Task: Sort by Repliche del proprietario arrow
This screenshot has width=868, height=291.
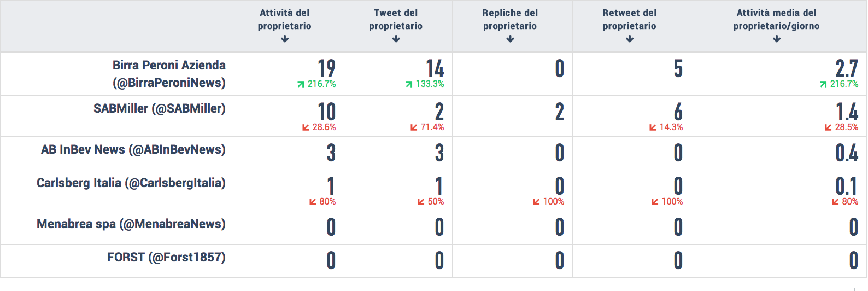Action: (511, 39)
